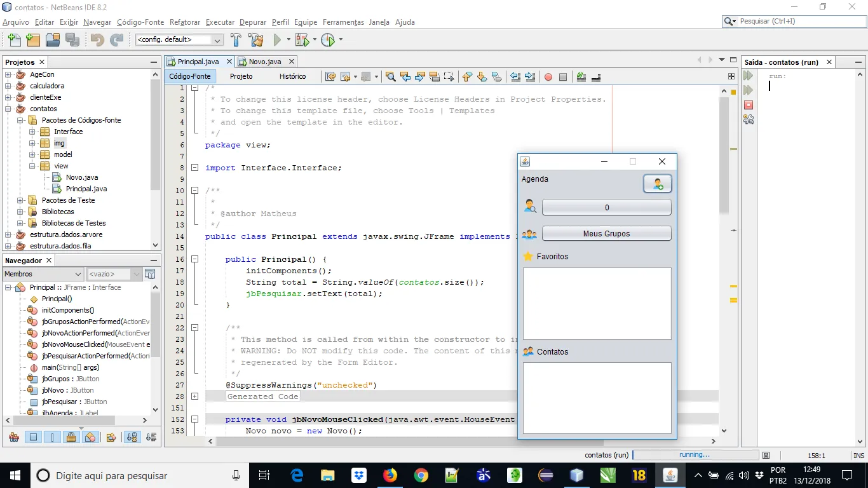Click the New File toolbar icon

(x=13, y=40)
